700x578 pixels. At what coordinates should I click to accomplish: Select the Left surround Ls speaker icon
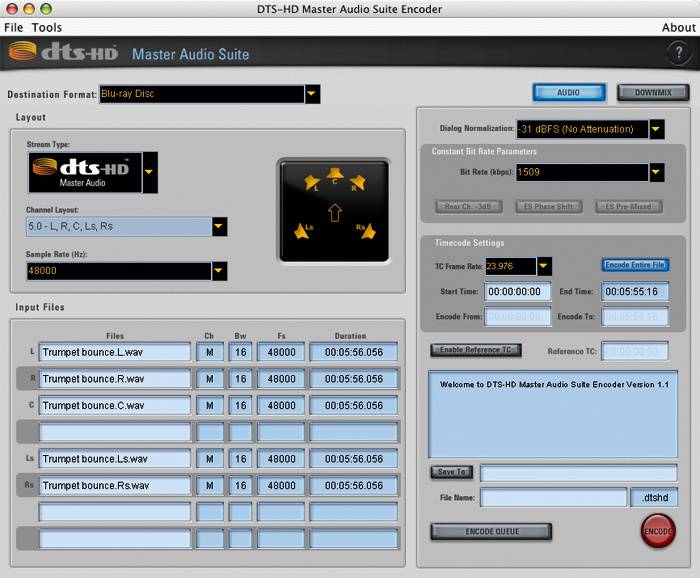(303, 230)
